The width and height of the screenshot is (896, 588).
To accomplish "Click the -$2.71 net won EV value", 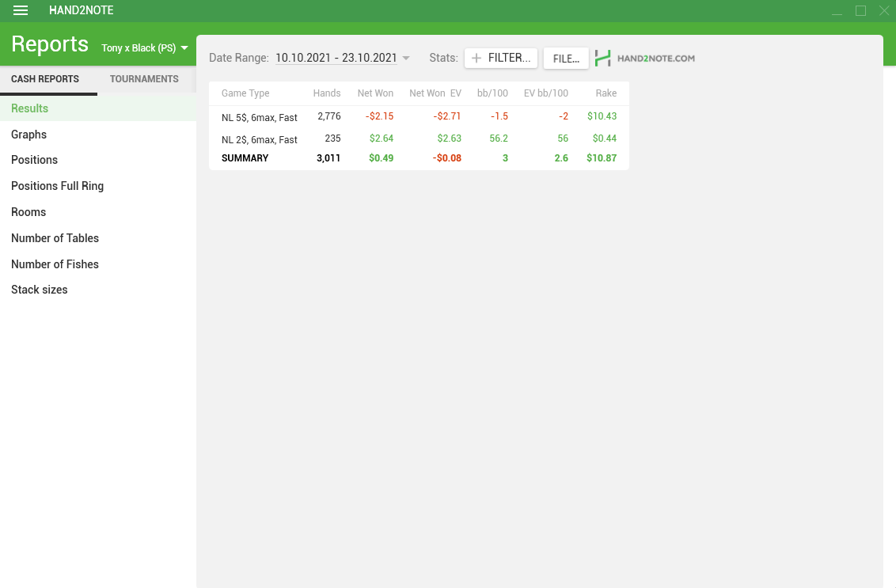I will (x=447, y=116).
